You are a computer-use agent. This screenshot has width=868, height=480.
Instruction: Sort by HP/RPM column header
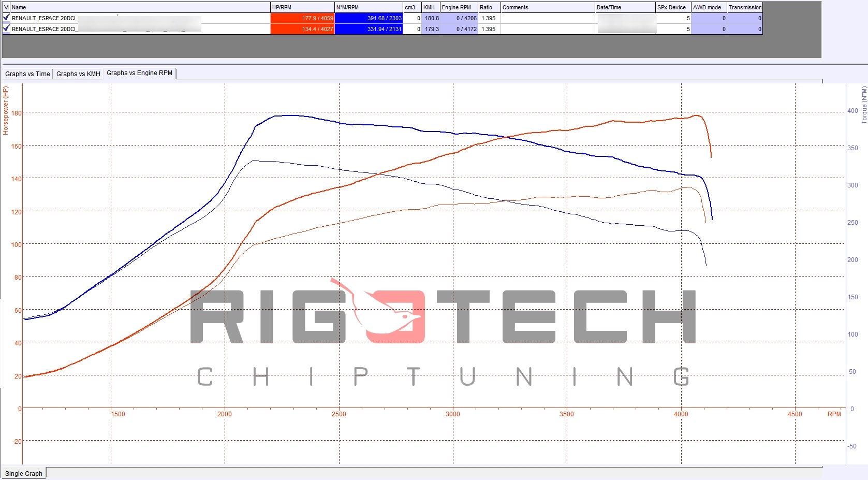pyautogui.click(x=302, y=7)
